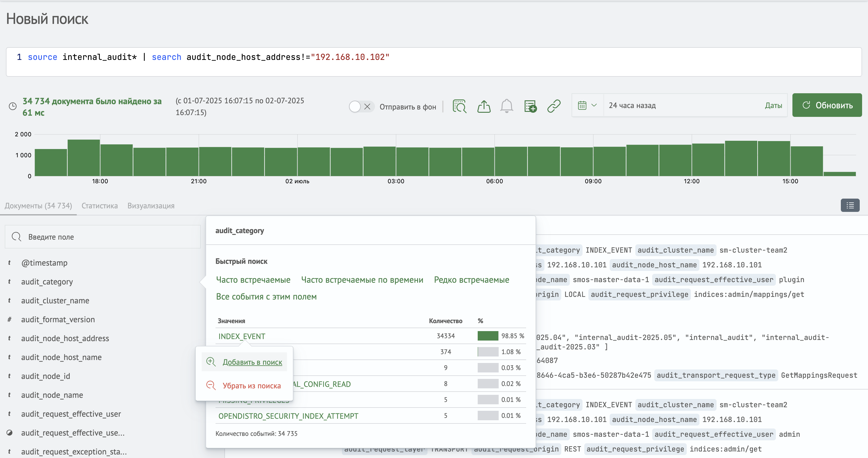The height and width of the screenshot is (458, 868).
Task: Click the list view icon button
Action: [x=850, y=205]
